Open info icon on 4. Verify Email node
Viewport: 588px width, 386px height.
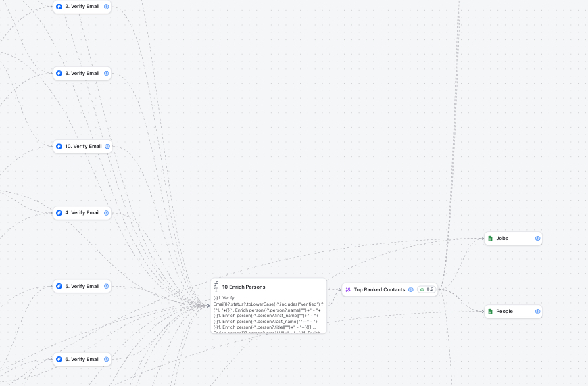click(x=107, y=213)
